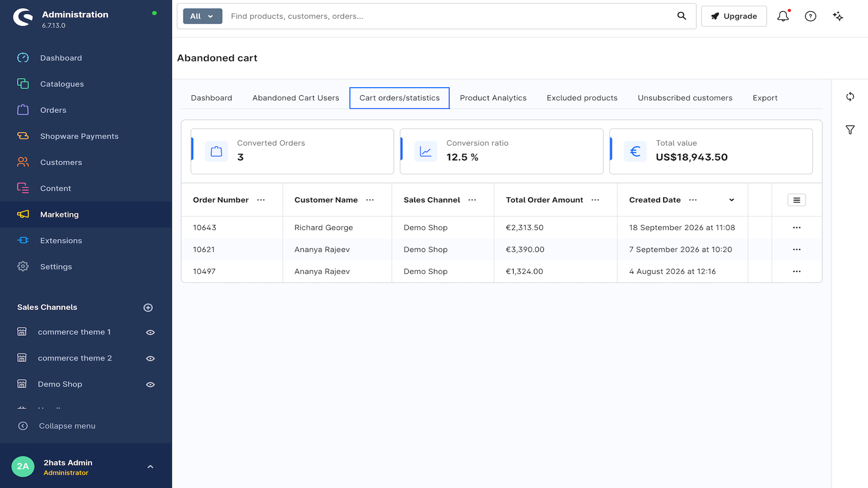Open the grid column settings list icon

tap(797, 200)
